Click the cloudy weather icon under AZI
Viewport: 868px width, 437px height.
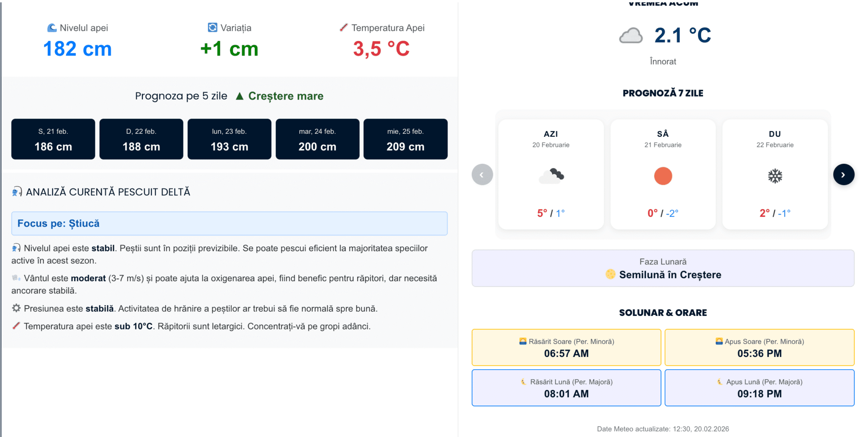(x=551, y=175)
